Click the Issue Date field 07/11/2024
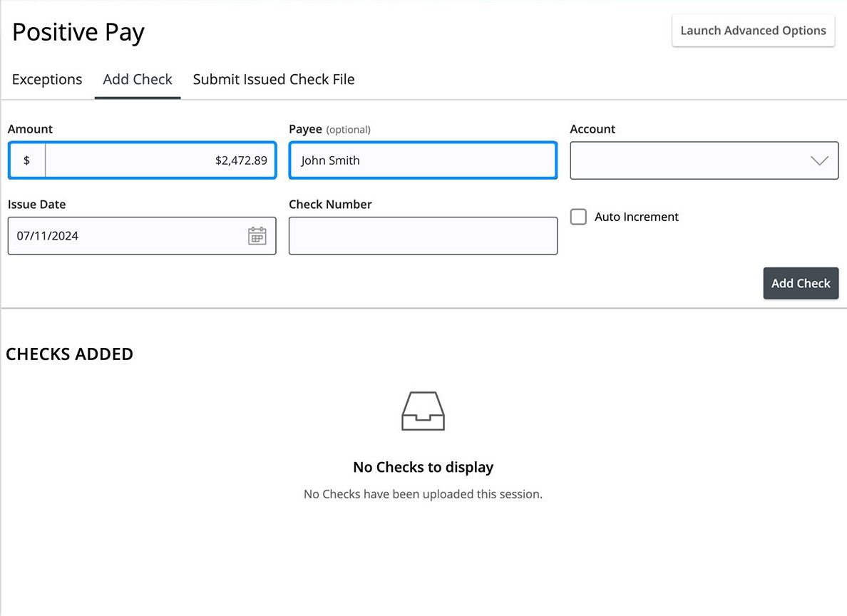 (142, 235)
